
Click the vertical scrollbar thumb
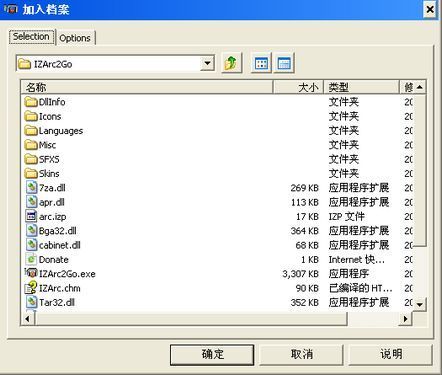[x=420, y=170]
